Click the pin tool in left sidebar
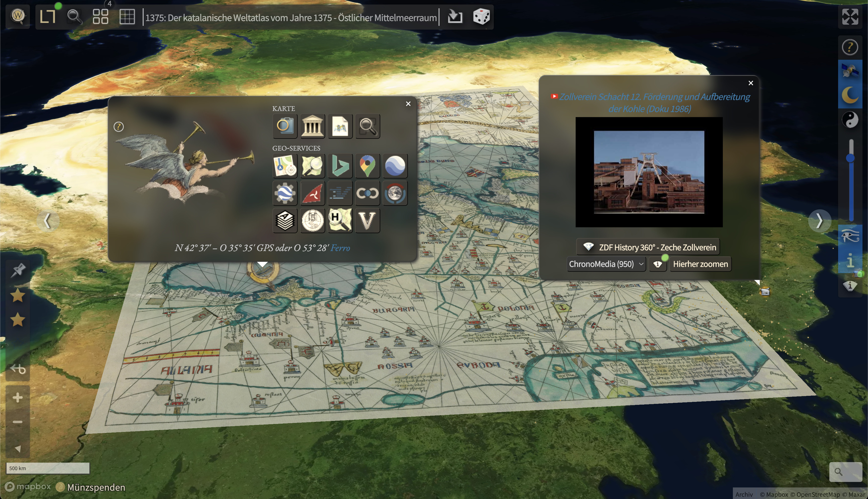The image size is (868, 499). [x=18, y=270]
